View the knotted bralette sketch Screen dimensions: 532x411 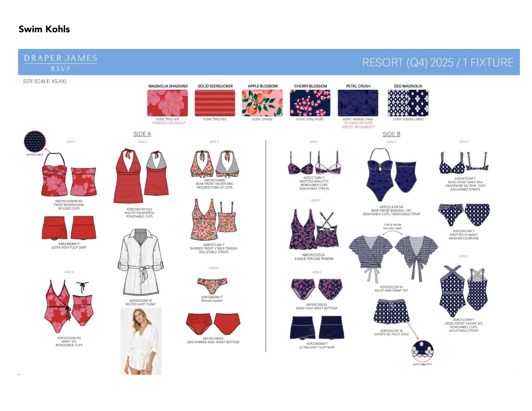[x=315, y=163]
